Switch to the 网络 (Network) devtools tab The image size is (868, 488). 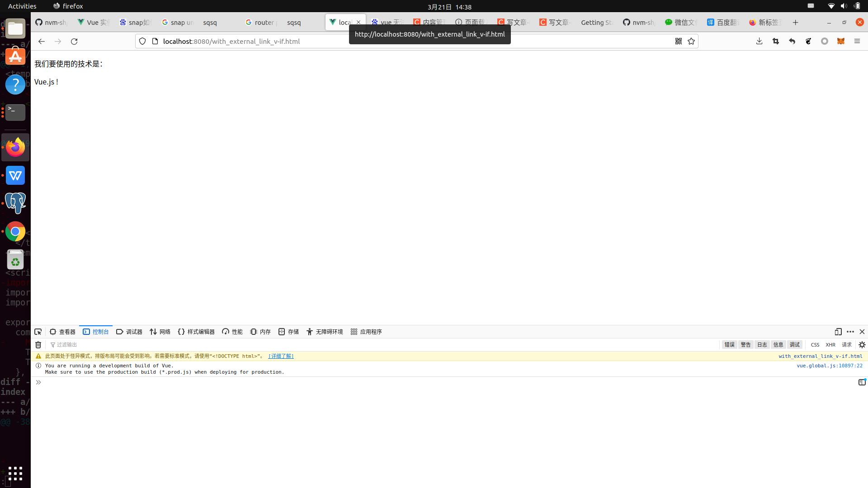[160, 332]
